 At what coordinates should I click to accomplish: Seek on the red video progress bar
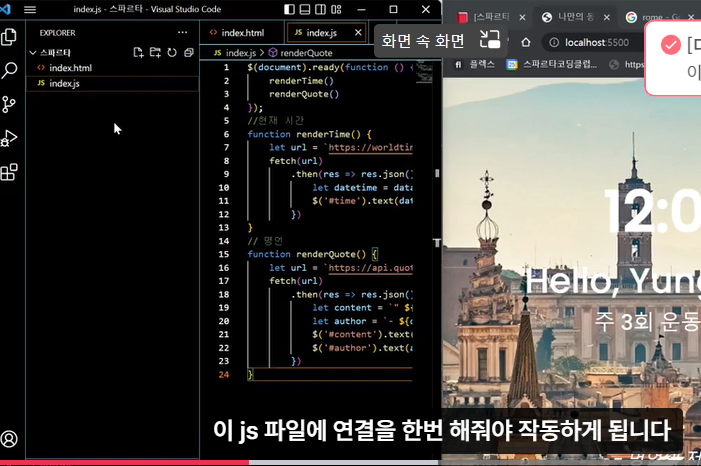click(x=124, y=463)
